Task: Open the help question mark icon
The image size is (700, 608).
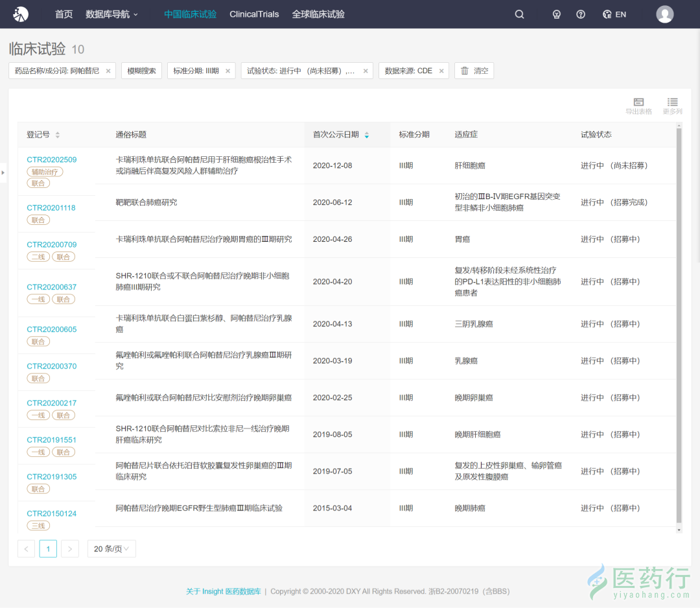Action: [x=580, y=14]
